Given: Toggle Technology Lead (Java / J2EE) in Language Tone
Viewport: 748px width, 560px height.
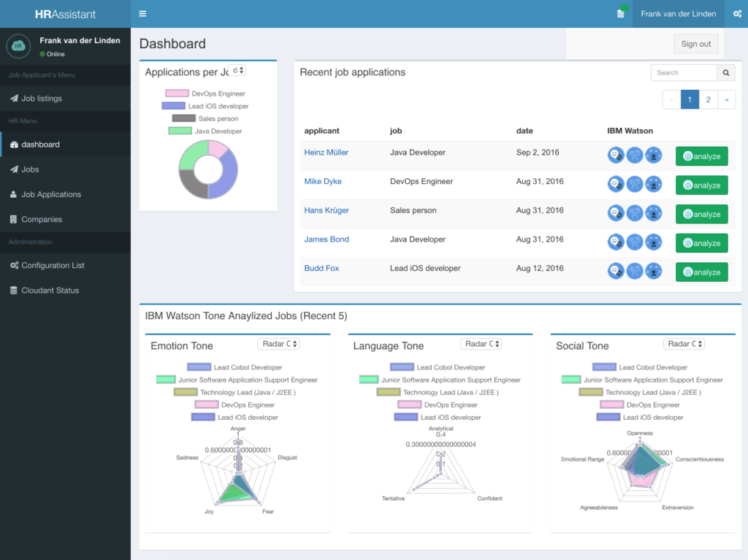Looking at the screenshot, I should coord(438,392).
